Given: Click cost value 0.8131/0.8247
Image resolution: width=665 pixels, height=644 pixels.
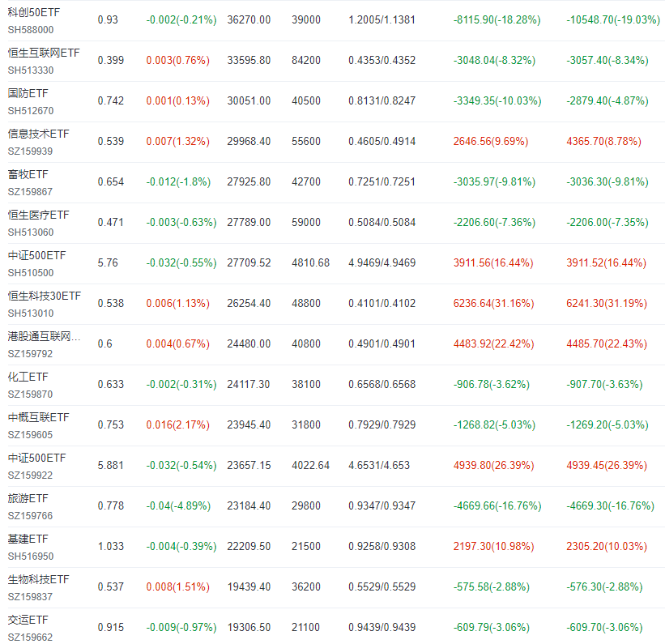Looking at the screenshot, I should 382,101.
